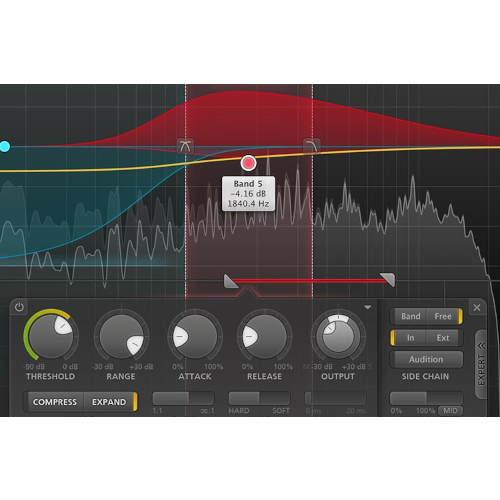Select the red Band 5 node

[248, 163]
